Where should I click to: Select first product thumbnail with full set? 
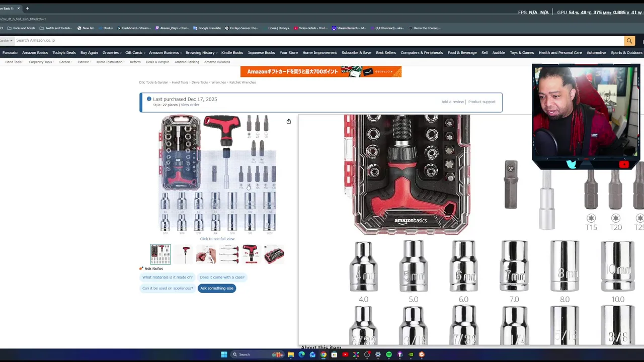click(160, 254)
